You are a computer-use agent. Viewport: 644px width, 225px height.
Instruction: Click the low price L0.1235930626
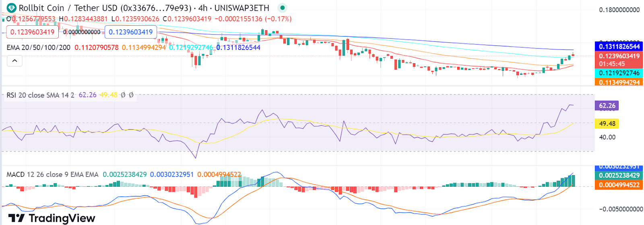pos(135,19)
